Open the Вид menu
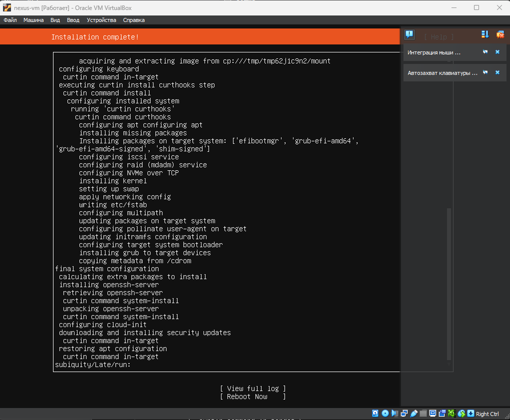510x420 pixels. pyautogui.click(x=55, y=20)
